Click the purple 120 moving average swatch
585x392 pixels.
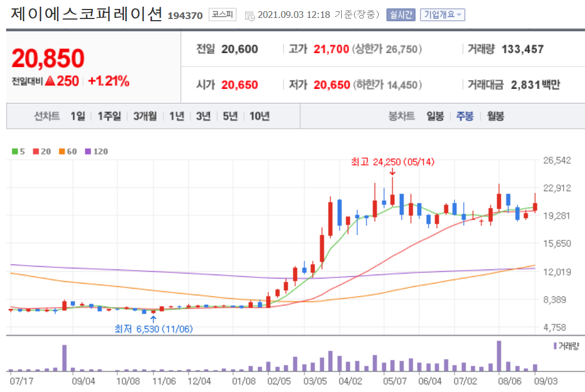pos(88,152)
